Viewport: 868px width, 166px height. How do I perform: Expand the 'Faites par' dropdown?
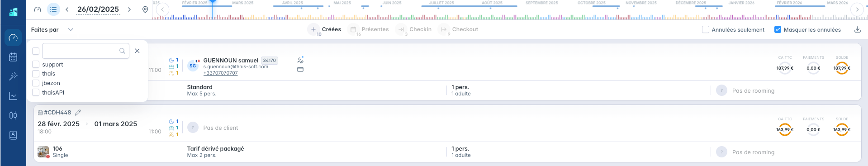point(52,29)
